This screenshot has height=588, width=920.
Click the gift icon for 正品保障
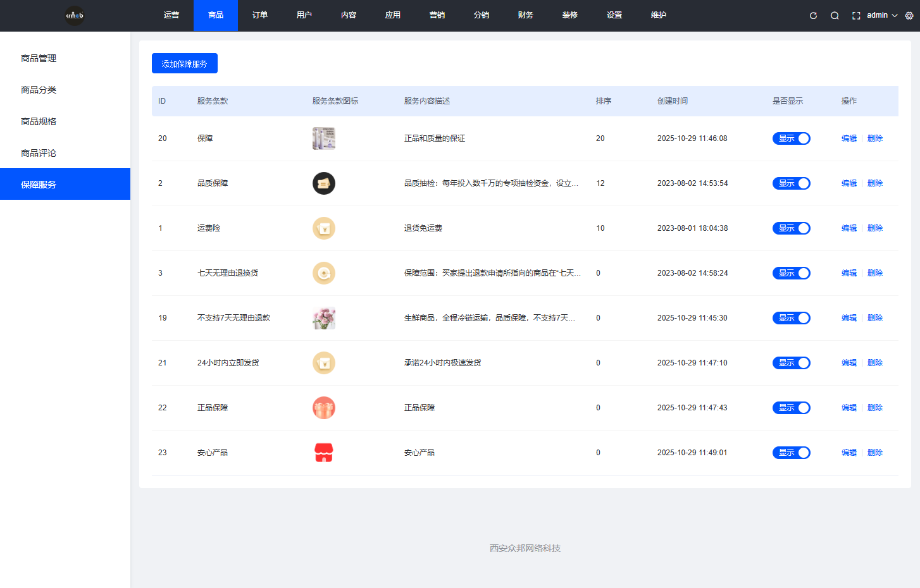pos(324,407)
